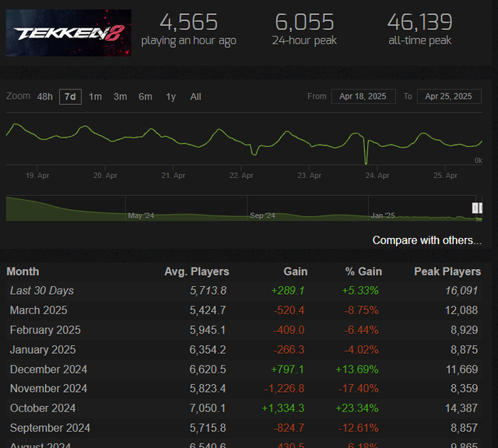
Task: Choose the 6m zoom range
Action: (x=146, y=97)
